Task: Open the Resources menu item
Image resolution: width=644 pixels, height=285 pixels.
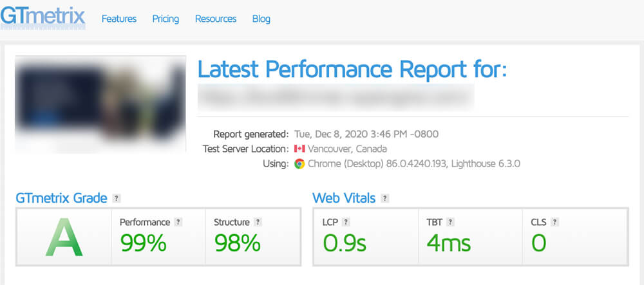Action: tap(216, 19)
